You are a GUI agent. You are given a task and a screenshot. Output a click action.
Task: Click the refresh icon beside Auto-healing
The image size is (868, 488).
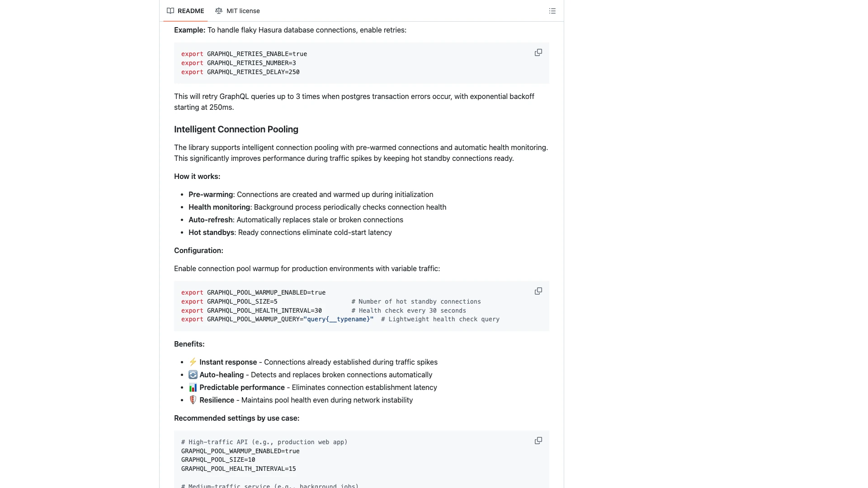[x=193, y=375]
